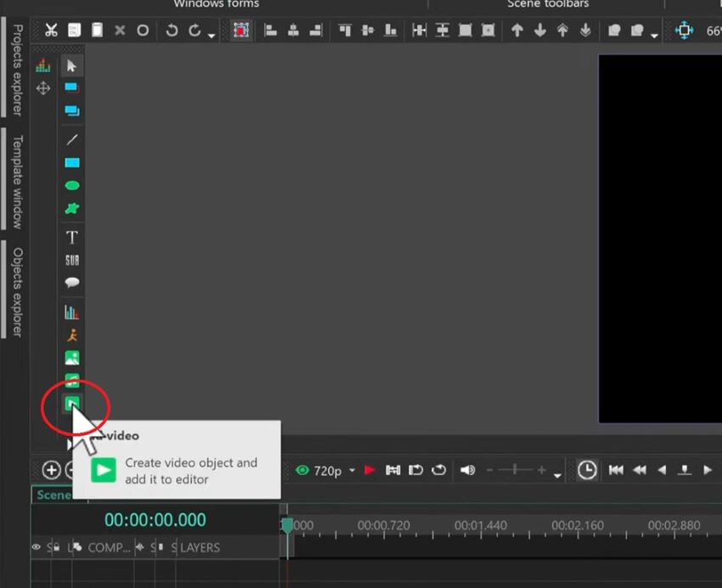Toggle layer visibility eye in timeline header
The width and height of the screenshot is (722, 588).
36,547
